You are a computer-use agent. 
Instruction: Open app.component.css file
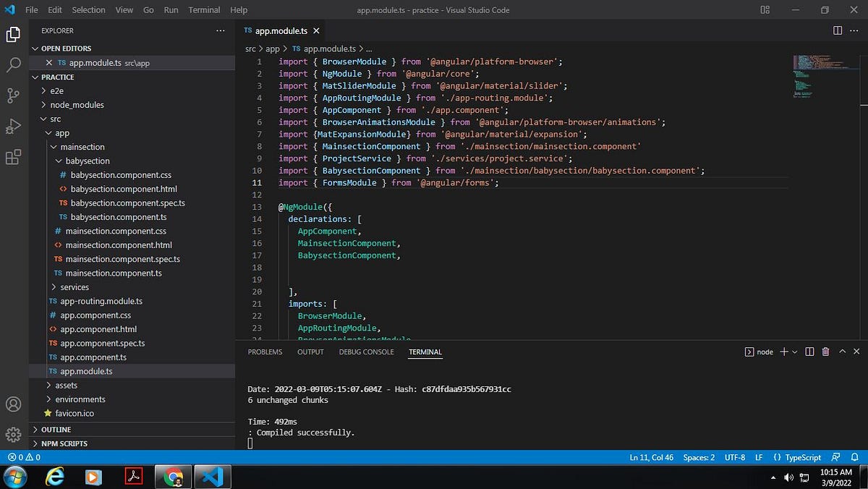coord(95,315)
